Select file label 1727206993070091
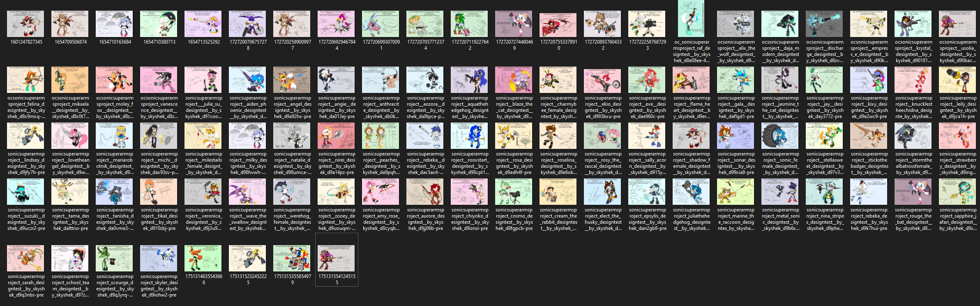This screenshot has height=306, width=980. pyautogui.click(x=381, y=45)
